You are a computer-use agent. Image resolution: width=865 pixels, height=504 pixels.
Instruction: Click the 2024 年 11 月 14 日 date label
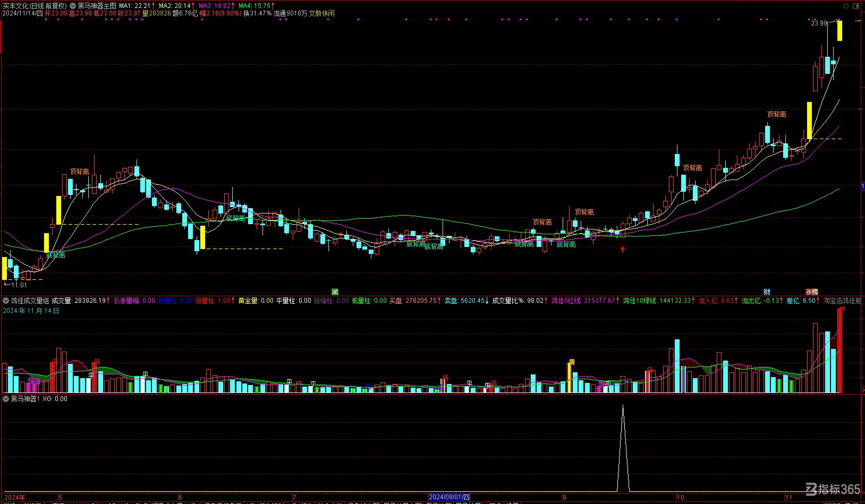coord(31,311)
